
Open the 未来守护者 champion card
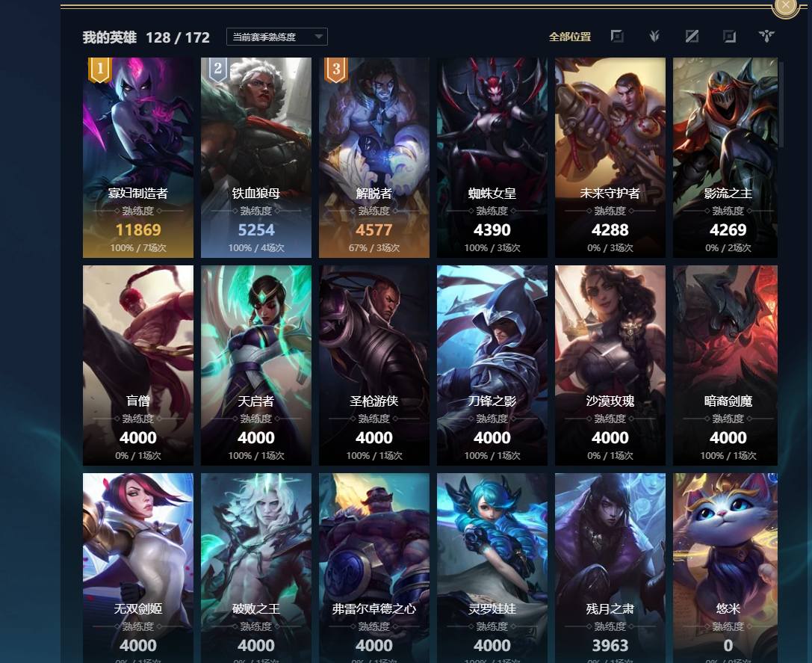pos(610,158)
